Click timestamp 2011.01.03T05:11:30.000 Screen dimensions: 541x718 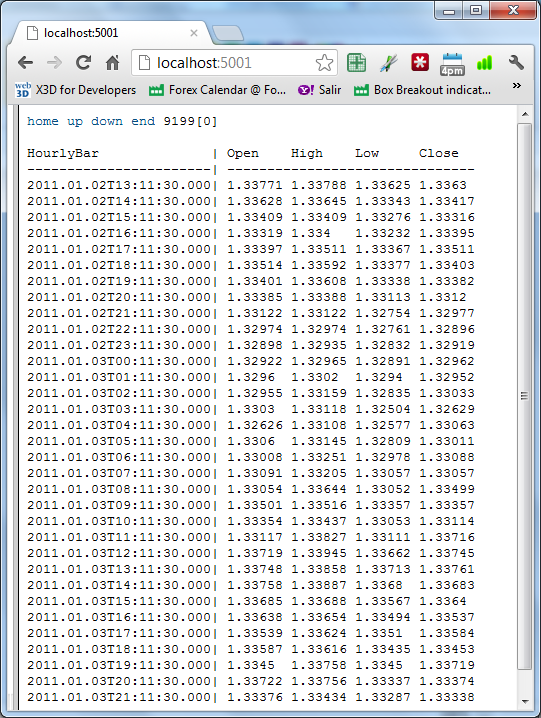[x=119, y=441]
